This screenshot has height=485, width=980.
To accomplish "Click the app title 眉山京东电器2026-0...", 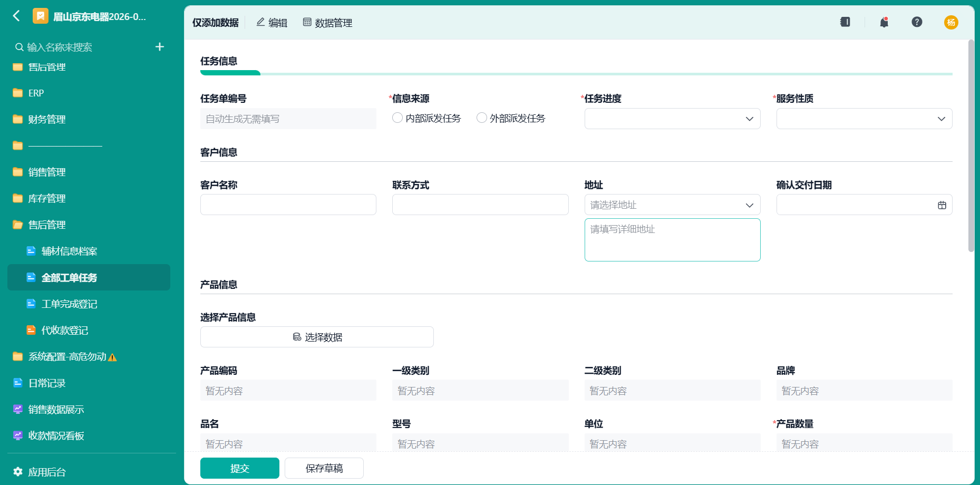I will (100, 17).
